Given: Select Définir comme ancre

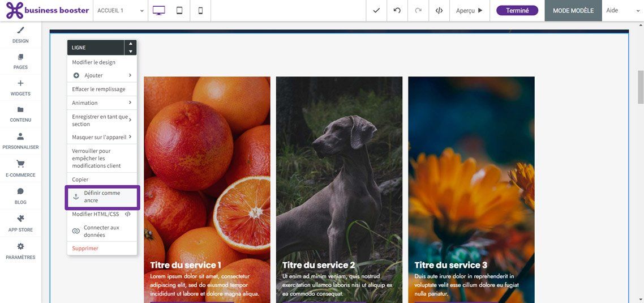Looking at the screenshot, I should pyautogui.click(x=102, y=197).
